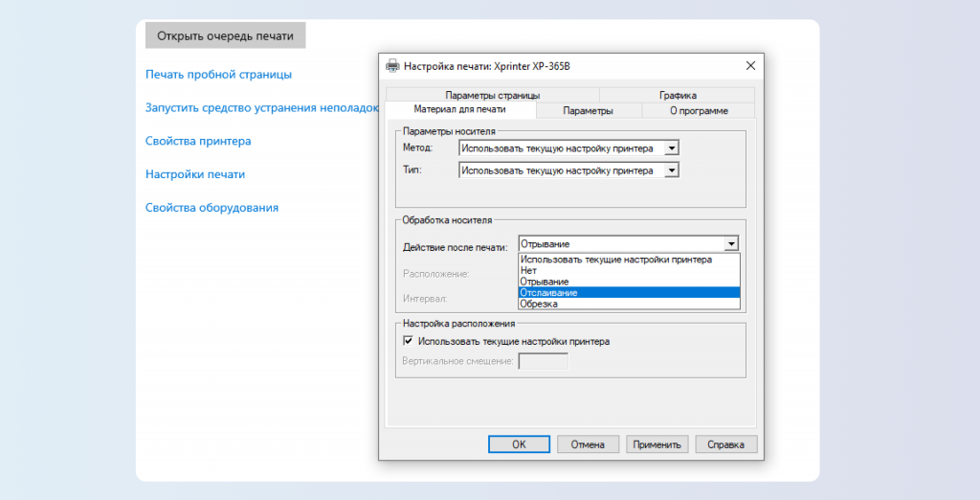980x500 pixels.
Task: Expand the 'Метод' dropdown
Action: (x=671, y=148)
